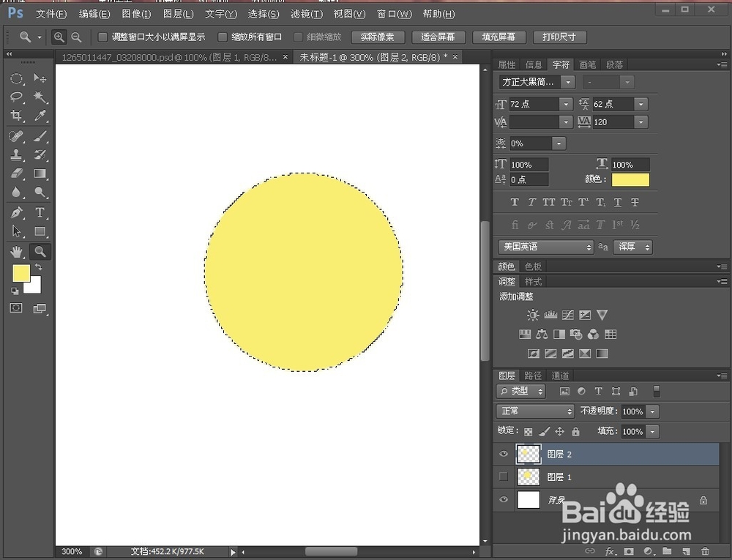The width and height of the screenshot is (732, 560).
Task: Select the Pen tool
Action: (17, 213)
